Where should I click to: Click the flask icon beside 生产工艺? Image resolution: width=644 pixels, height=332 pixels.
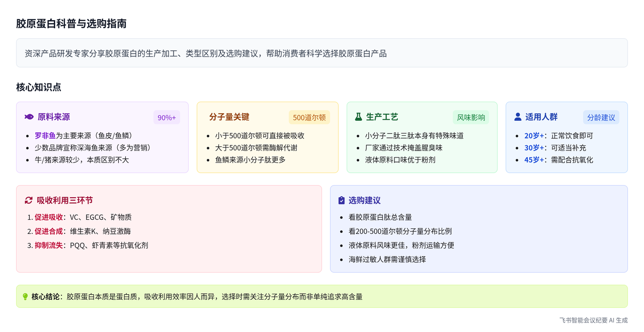[x=358, y=117]
